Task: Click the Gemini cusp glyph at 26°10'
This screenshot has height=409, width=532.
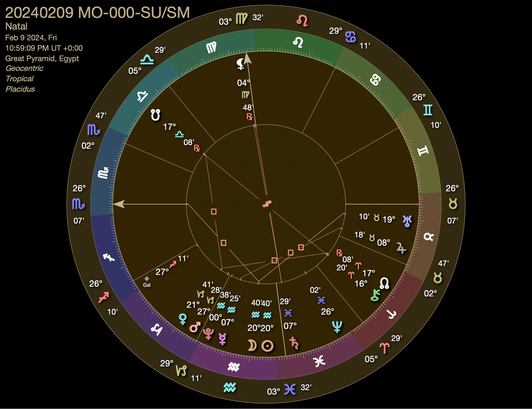Action: pyautogui.click(x=428, y=110)
